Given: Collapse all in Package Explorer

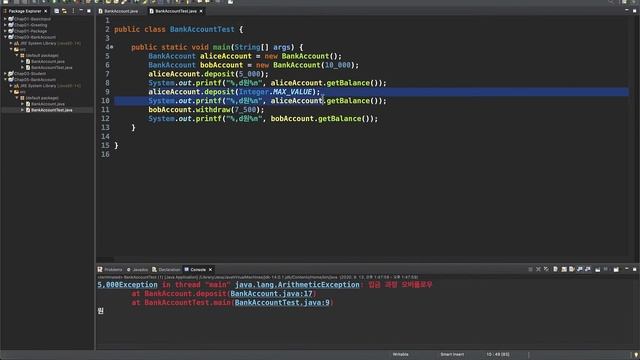Looking at the screenshot, I should tap(56, 11).
